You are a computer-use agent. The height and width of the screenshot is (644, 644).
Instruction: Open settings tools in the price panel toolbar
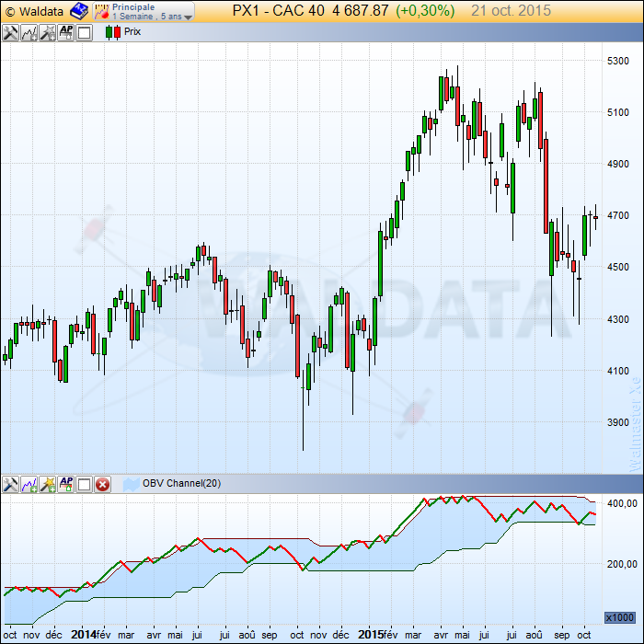[10, 32]
